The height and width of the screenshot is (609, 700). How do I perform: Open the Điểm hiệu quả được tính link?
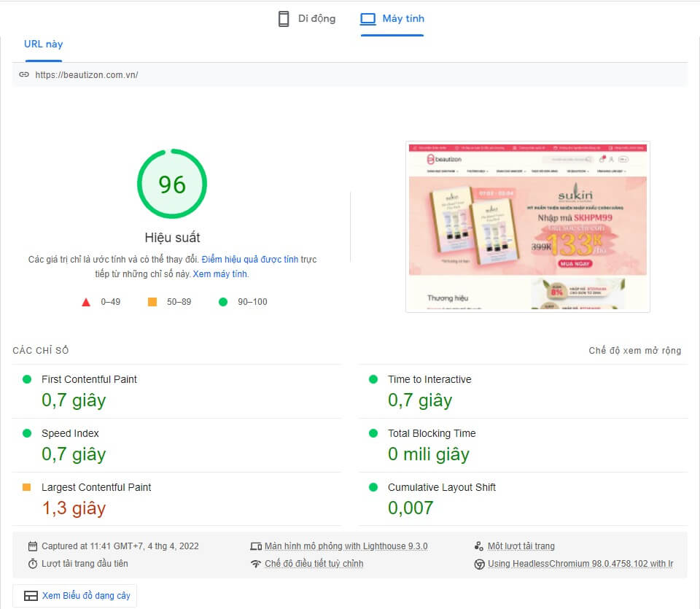(249, 260)
